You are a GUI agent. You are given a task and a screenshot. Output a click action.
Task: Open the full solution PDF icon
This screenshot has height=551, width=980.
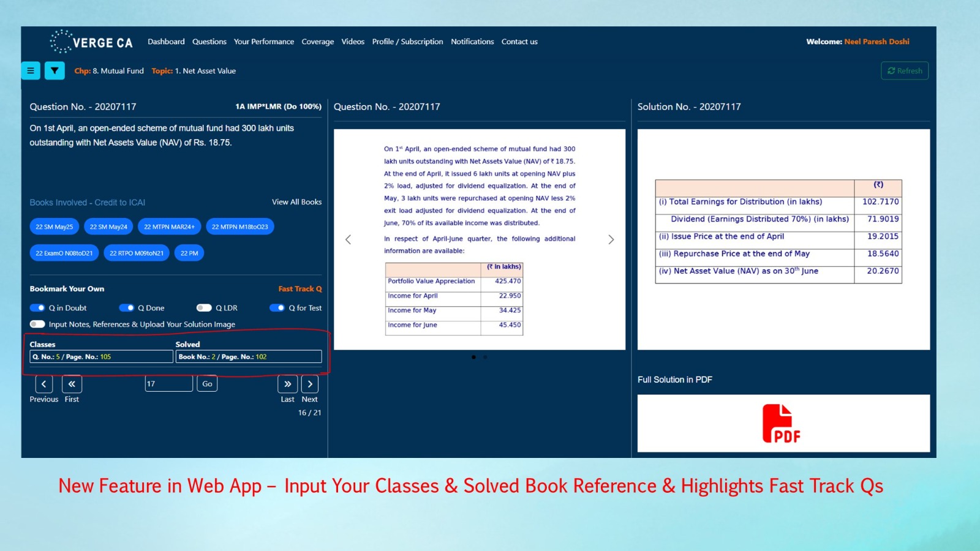tap(782, 424)
